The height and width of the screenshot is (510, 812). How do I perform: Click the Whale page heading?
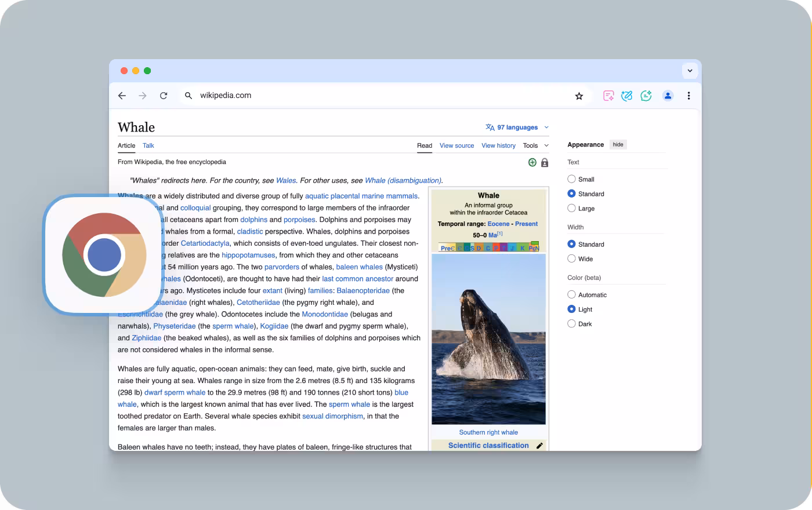(136, 128)
